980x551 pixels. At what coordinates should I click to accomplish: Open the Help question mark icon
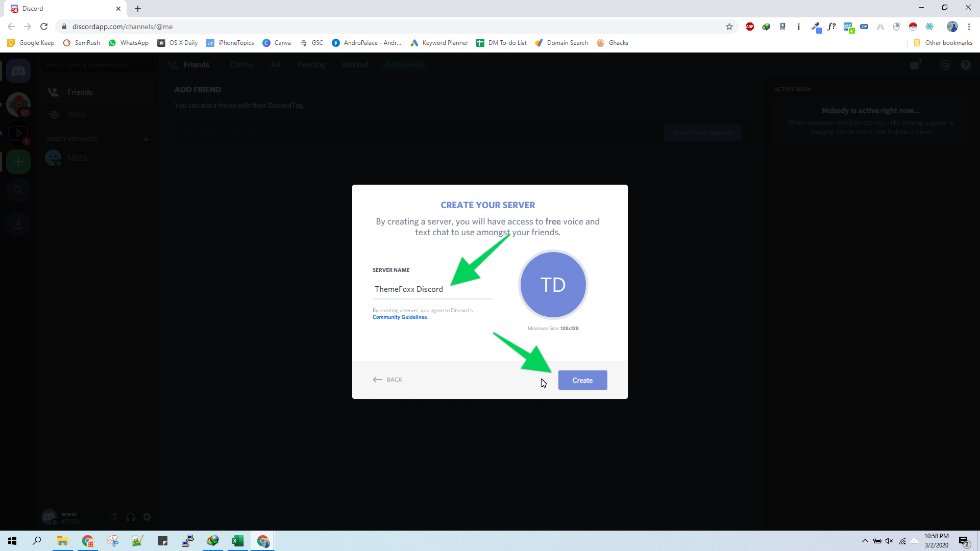(x=966, y=65)
